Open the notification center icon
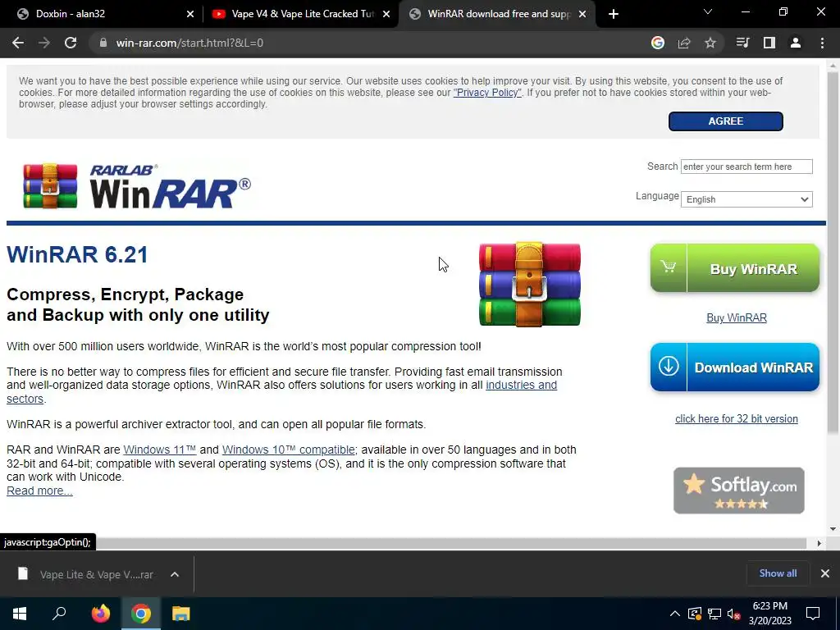 click(x=813, y=614)
